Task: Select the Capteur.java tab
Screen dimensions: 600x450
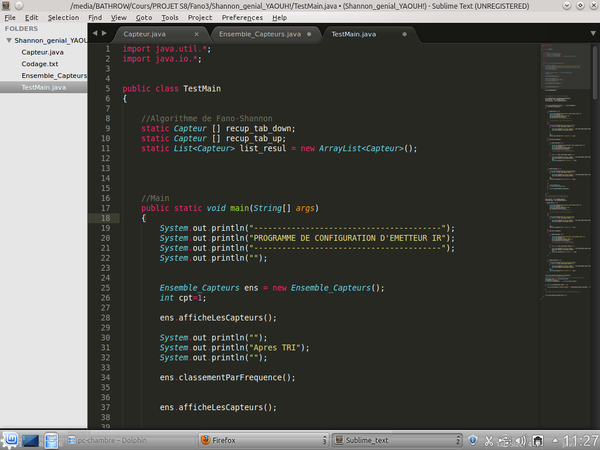Action: click(x=145, y=34)
